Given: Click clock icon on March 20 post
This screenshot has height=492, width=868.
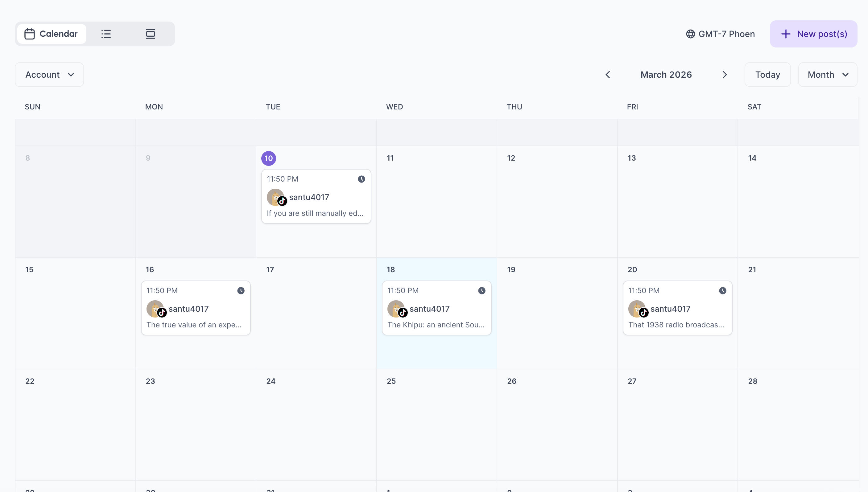Looking at the screenshot, I should point(722,291).
